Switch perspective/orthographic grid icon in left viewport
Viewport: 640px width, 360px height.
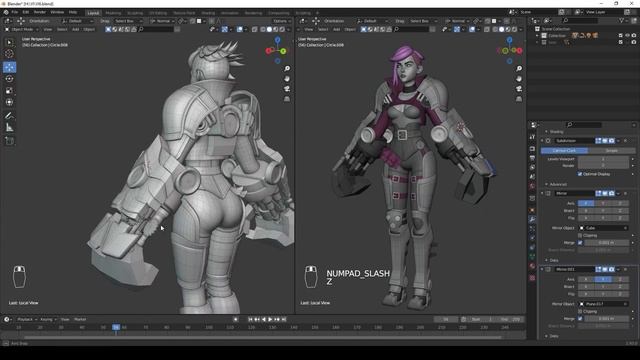point(287,99)
